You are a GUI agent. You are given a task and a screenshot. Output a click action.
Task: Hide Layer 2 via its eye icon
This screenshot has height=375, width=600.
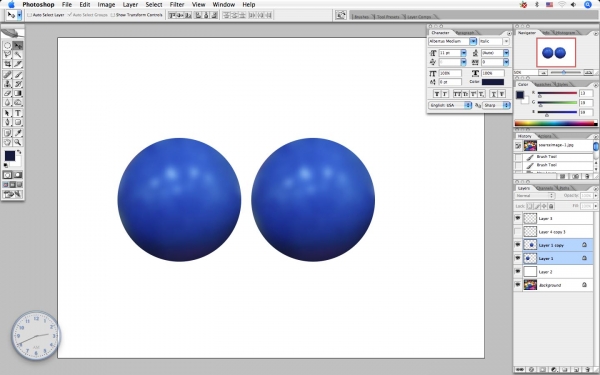click(x=518, y=272)
